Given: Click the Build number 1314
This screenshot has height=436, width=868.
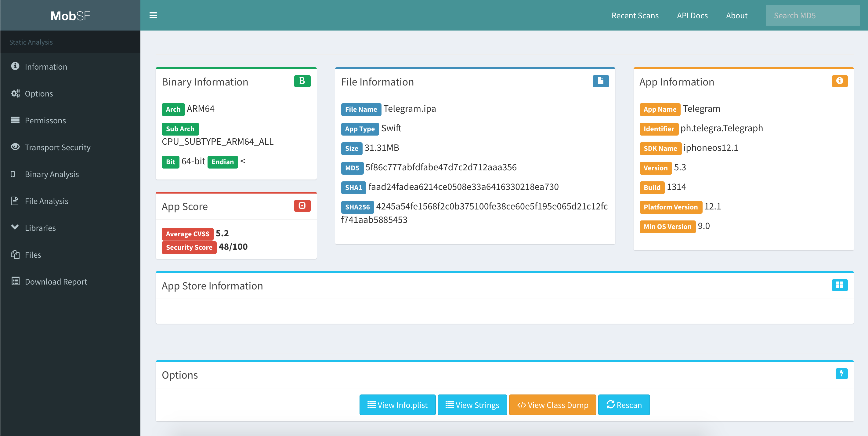Looking at the screenshot, I should point(676,187).
